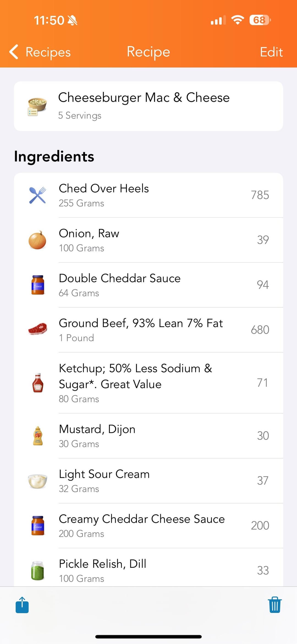Tap the battery indicator in status bar
Viewport: 297px width, 644px height.
260,20
